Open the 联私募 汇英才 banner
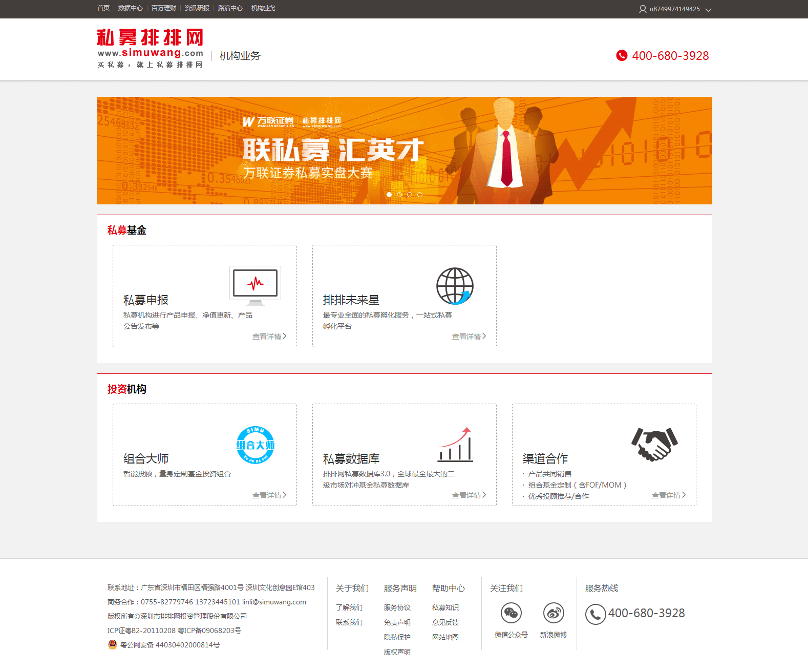 (x=405, y=151)
